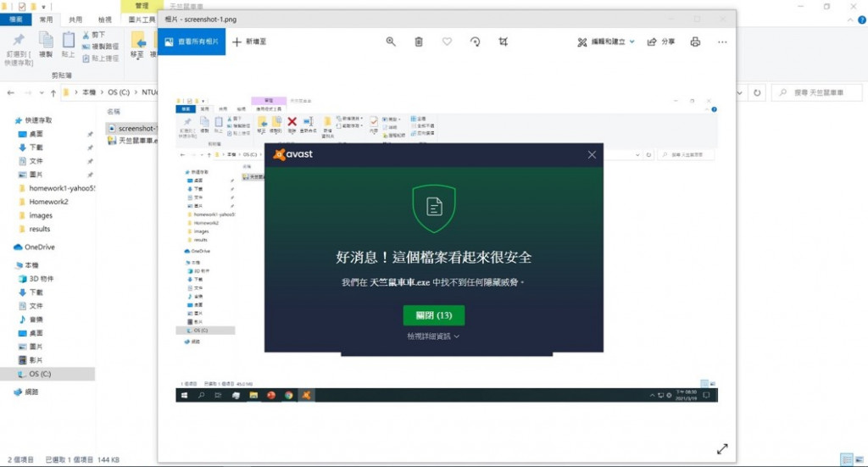Refresh the Explorer folder view
The width and height of the screenshot is (868, 467).
coord(757,93)
